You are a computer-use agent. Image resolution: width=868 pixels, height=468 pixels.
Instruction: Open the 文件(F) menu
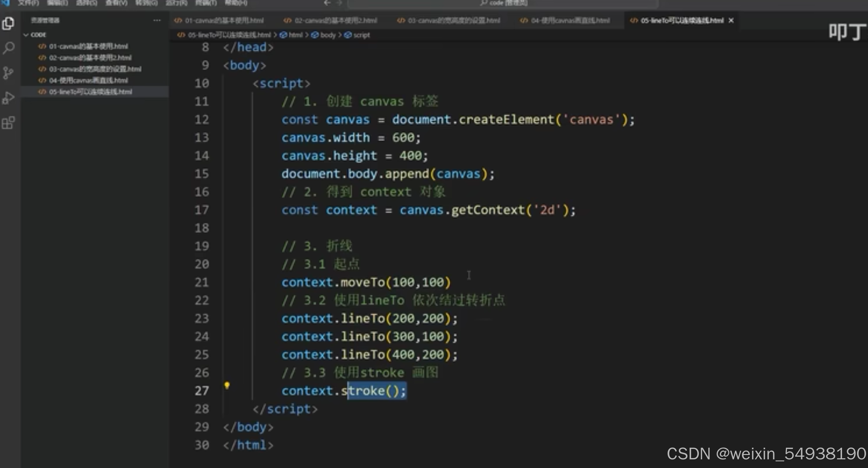click(28, 3)
